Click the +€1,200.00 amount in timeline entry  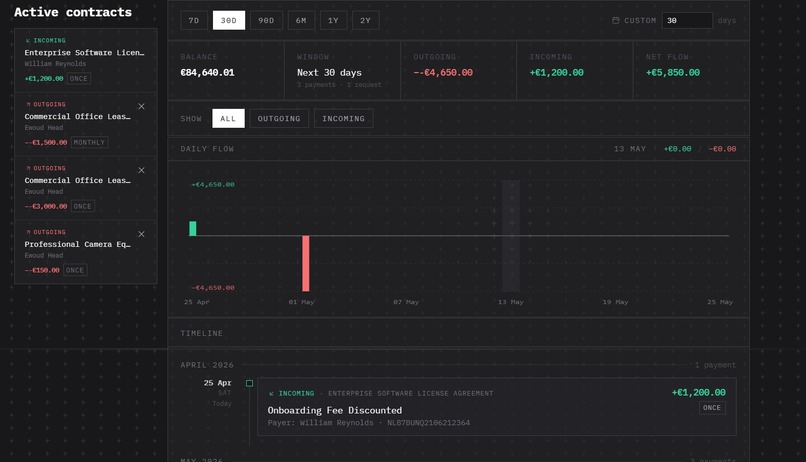(699, 393)
